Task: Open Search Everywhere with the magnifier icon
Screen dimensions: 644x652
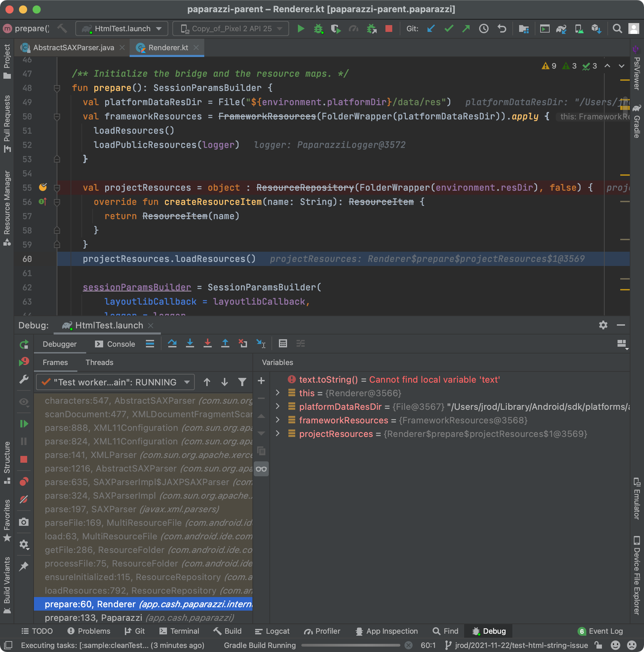Action: pos(618,28)
